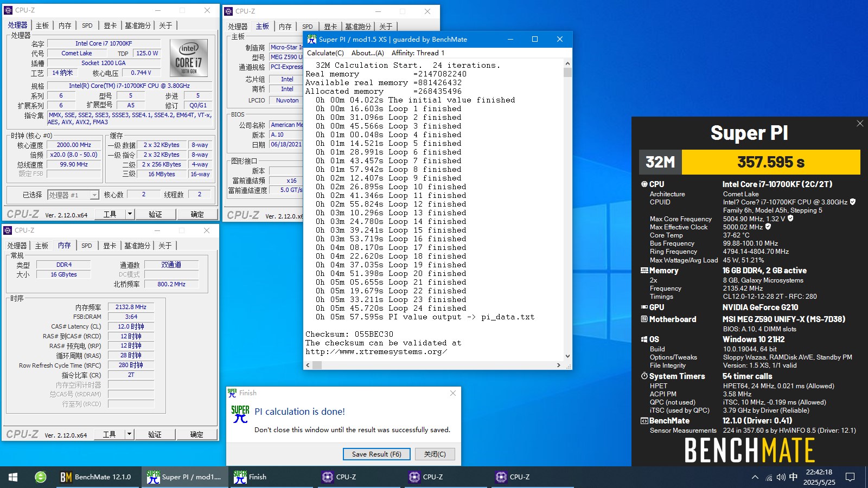Image resolution: width=868 pixels, height=488 pixels.
Task: Select 处理器 tab in memory CPU-Z window
Action: 17,246
